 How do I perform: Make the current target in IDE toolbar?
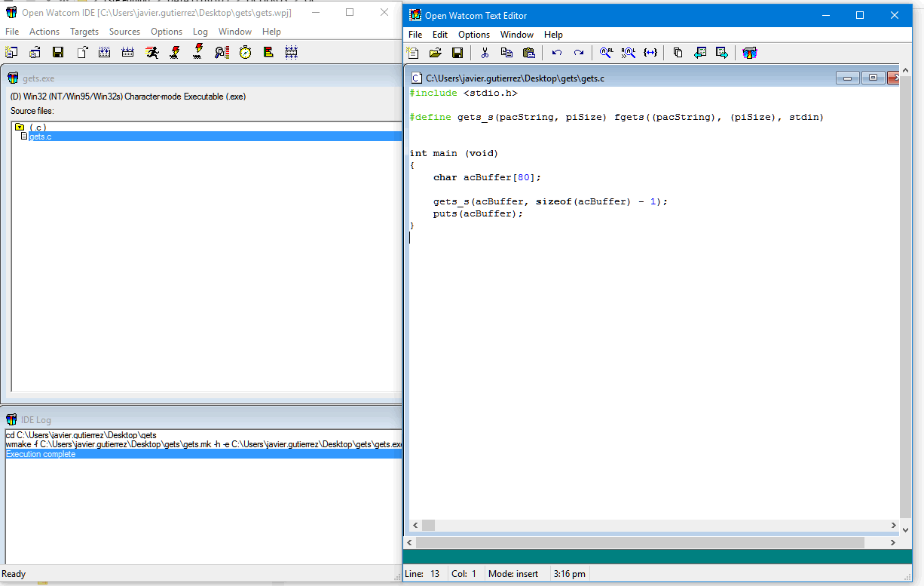[105, 52]
